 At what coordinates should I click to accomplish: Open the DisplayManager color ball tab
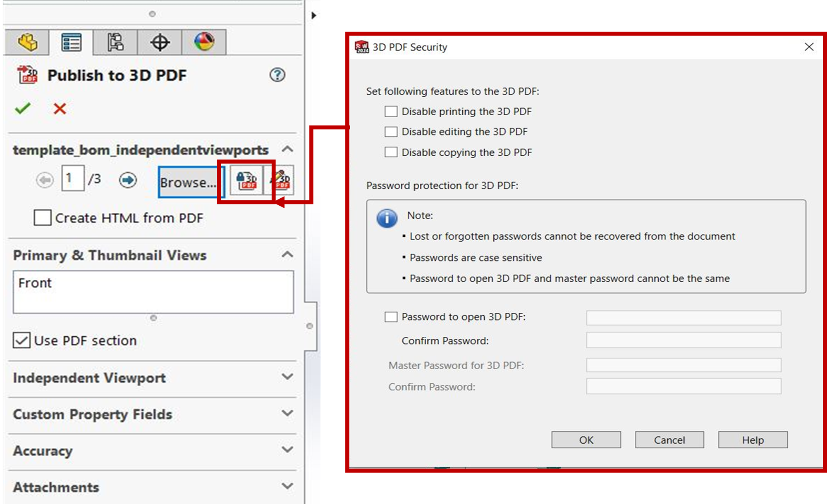click(204, 42)
